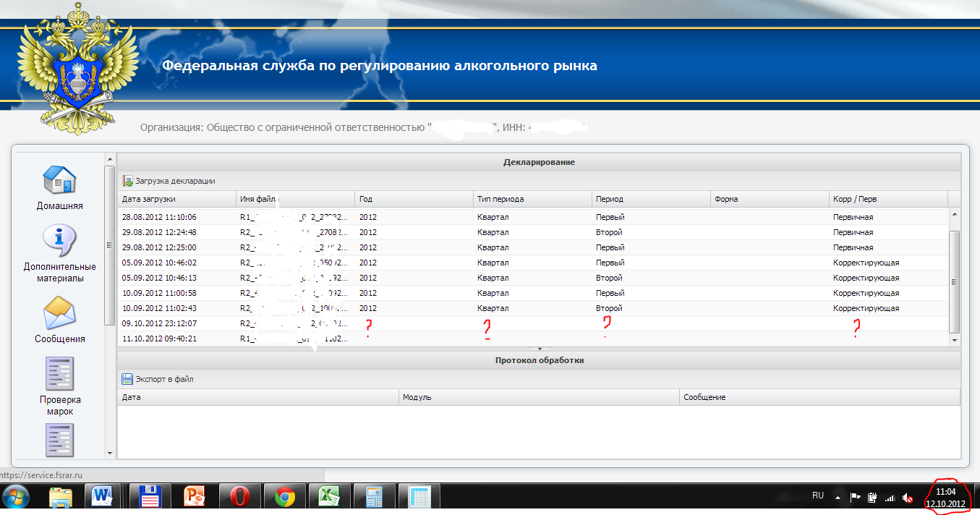Screen dimensions: 980x515
Task: Click the Модуль column header in protocol
Action: (x=417, y=397)
